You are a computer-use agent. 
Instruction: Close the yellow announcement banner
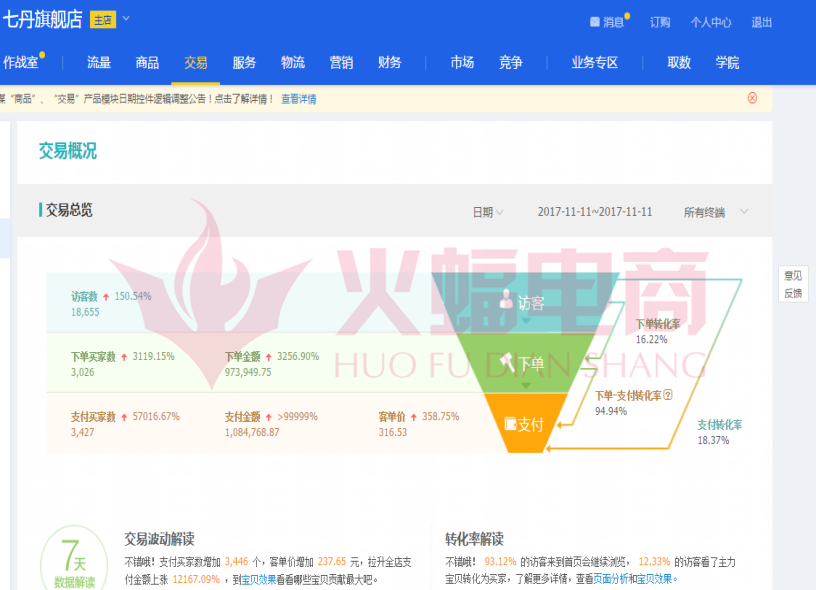pyautogui.click(x=752, y=98)
